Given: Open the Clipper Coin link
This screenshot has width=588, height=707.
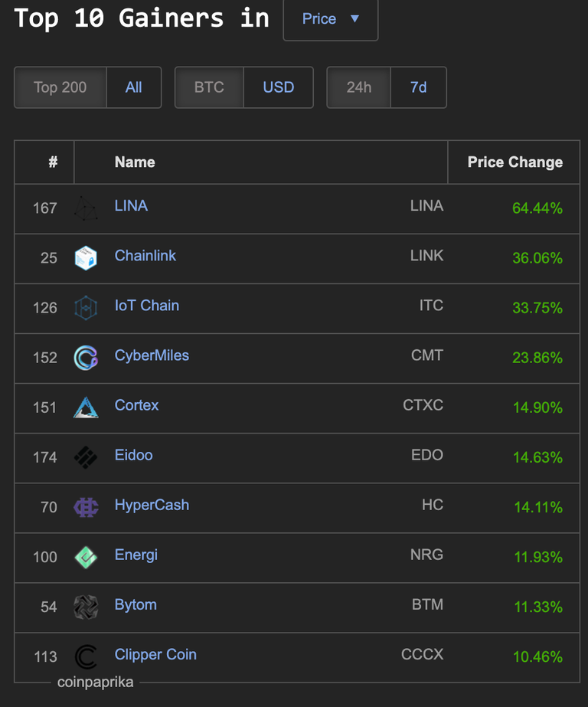Looking at the screenshot, I should click(x=155, y=655).
